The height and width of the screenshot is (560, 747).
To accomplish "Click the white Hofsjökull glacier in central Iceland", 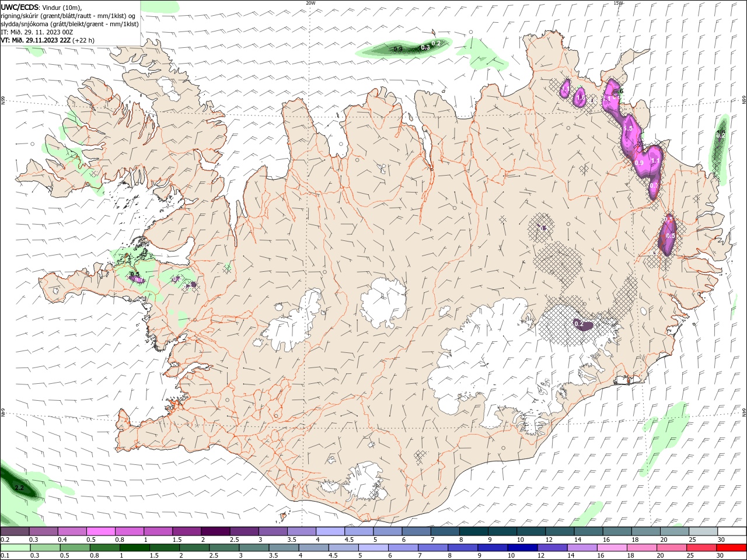I will coord(383,302).
